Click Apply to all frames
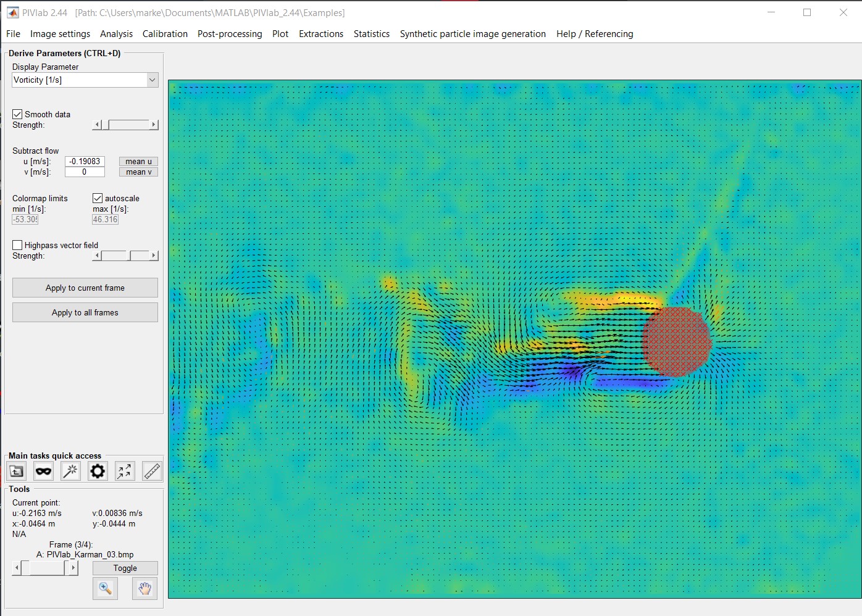 click(85, 312)
